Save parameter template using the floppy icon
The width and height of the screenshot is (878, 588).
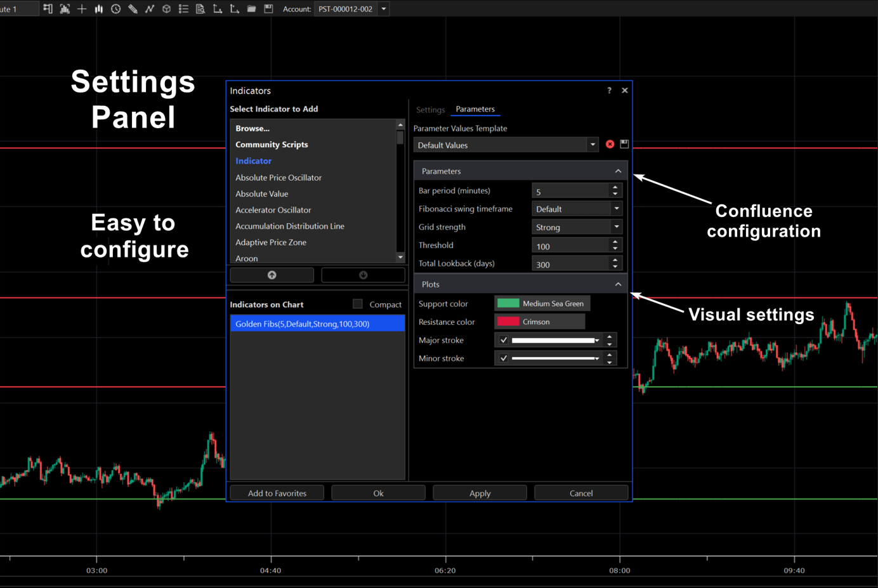624,144
